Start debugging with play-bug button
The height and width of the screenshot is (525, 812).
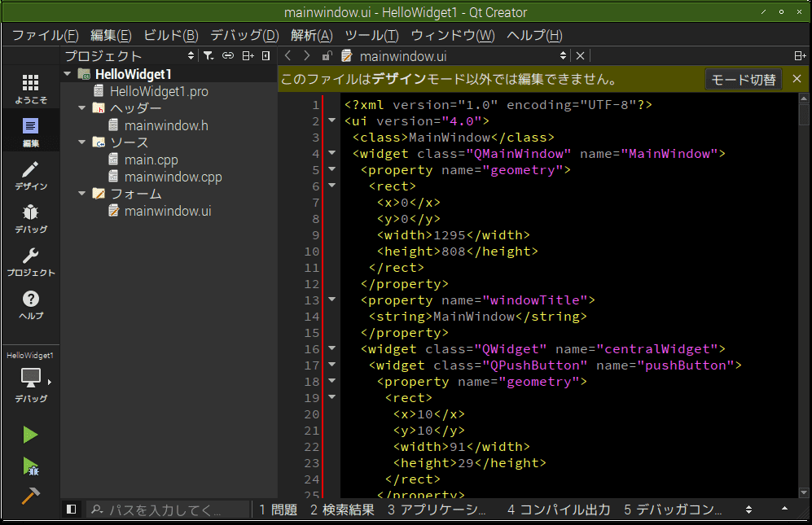[30, 466]
